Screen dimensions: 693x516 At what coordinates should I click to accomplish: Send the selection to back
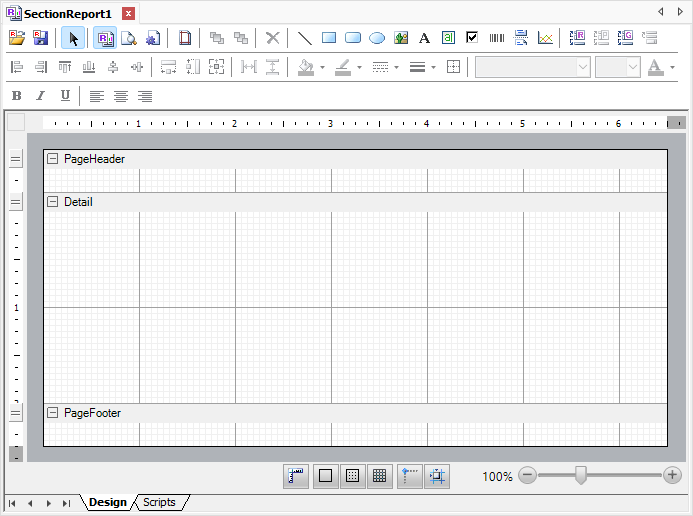point(241,38)
